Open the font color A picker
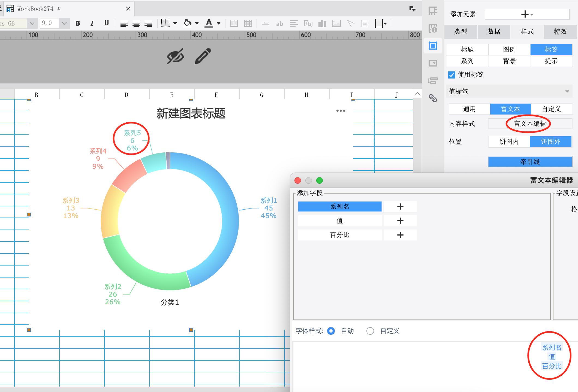Screen dimensions: 578x392 click(x=209, y=23)
